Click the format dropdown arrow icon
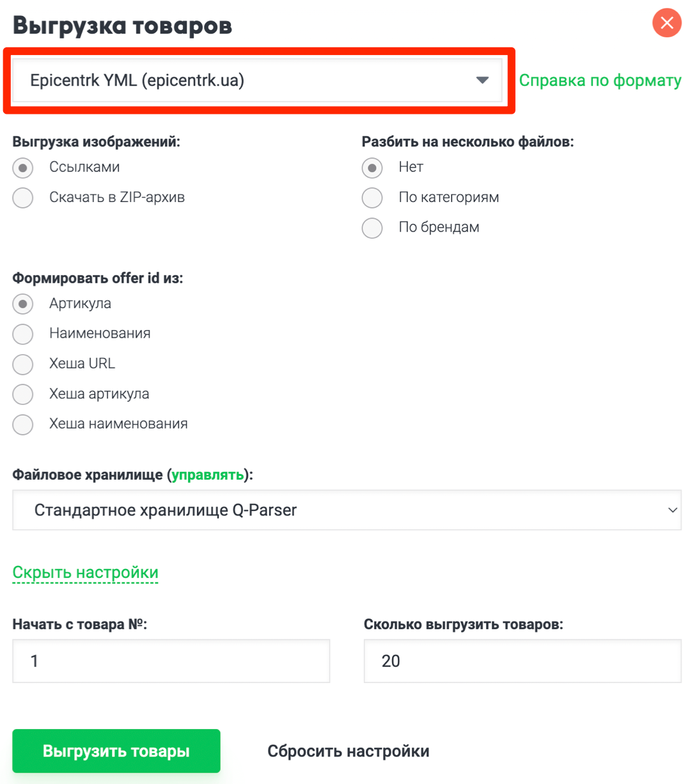692x784 pixels. 484,80
